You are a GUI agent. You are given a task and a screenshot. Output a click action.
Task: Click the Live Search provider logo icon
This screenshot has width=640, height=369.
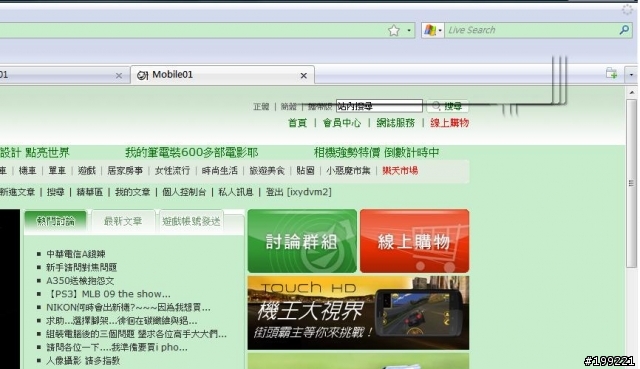coord(429,30)
